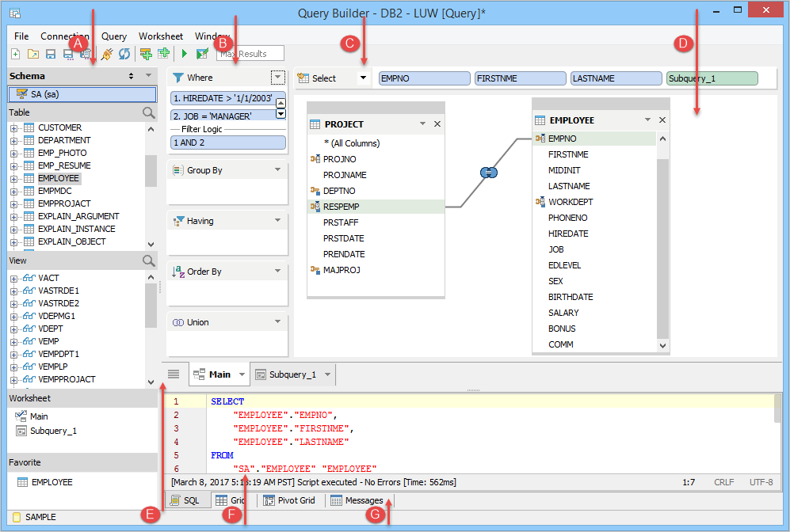Open the Query menu
790x532 pixels.
click(114, 36)
